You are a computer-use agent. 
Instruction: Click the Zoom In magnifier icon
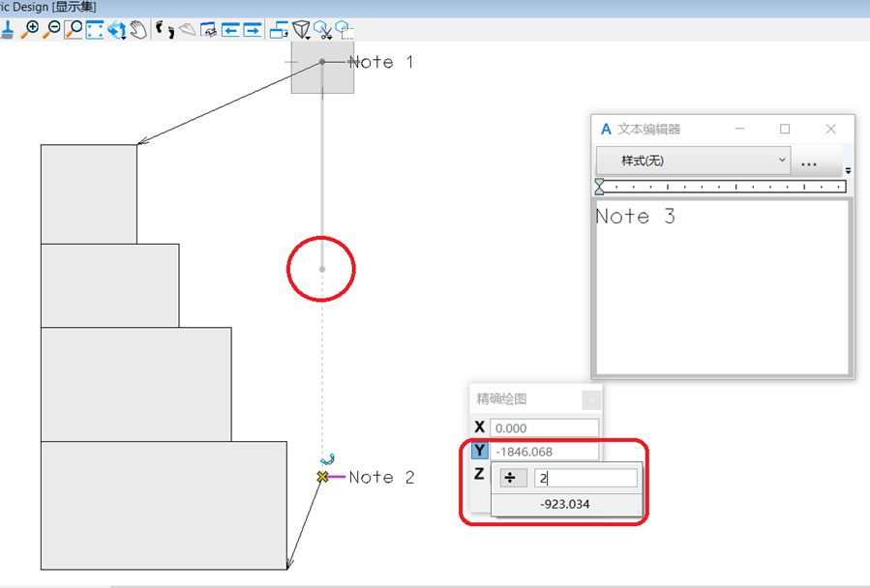pyautogui.click(x=30, y=30)
